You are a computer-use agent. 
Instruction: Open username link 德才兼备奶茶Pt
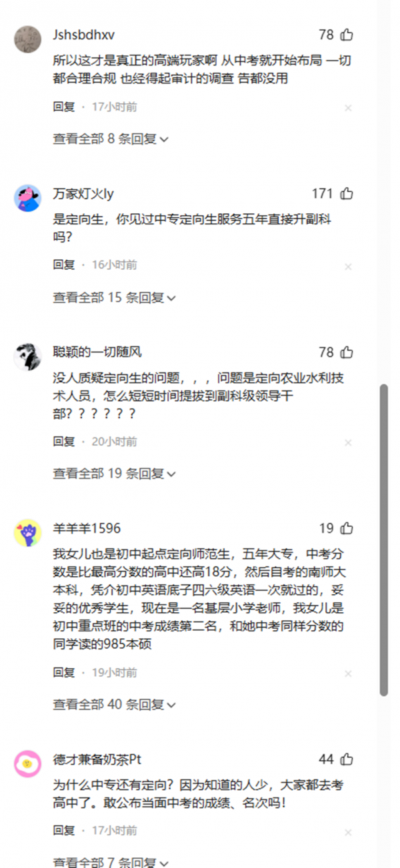pyautogui.click(x=97, y=759)
